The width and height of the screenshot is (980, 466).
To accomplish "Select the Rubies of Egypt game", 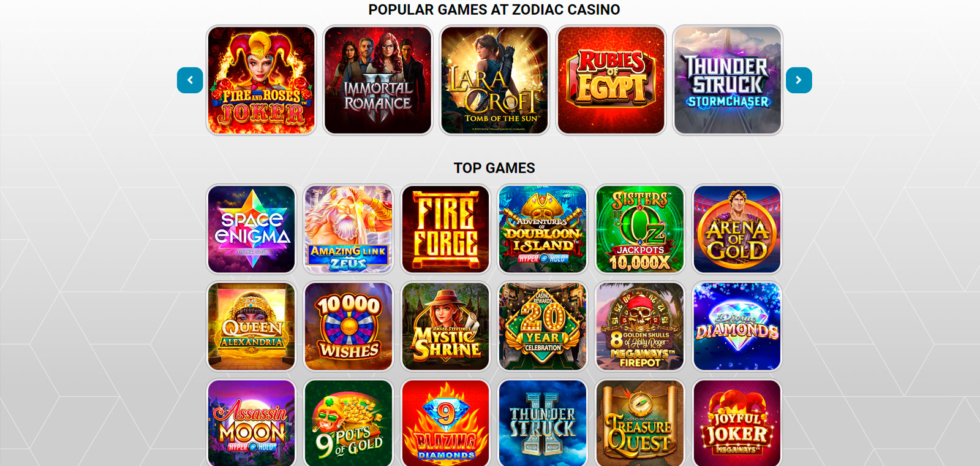I will click(611, 80).
